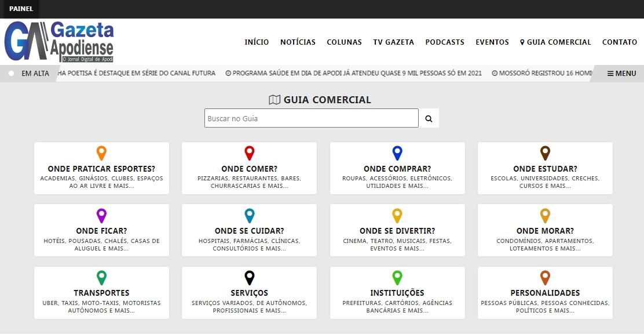Click the magnifying glass search icon
Image resolution: width=644 pixels, height=334 pixels.
[429, 118]
